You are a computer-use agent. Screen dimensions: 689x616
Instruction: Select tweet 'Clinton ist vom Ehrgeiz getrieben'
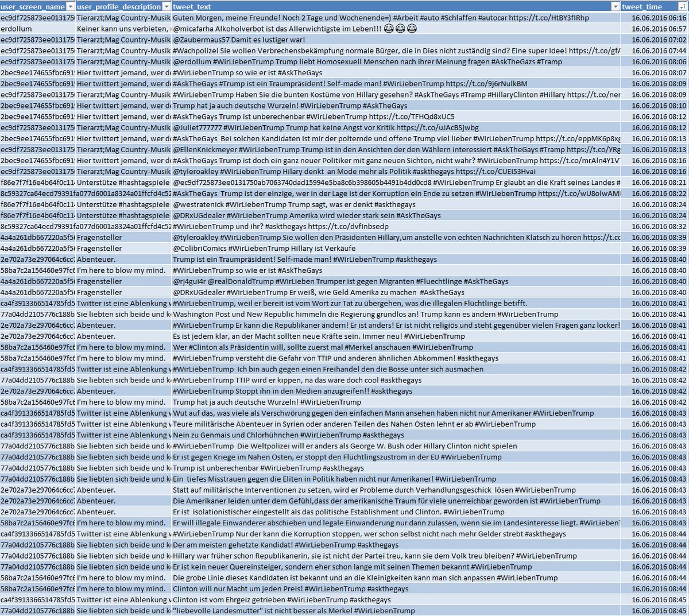tap(396, 599)
